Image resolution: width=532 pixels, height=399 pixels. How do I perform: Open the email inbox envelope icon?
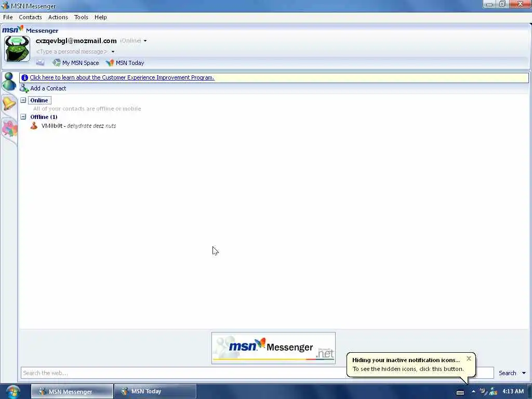(x=40, y=62)
